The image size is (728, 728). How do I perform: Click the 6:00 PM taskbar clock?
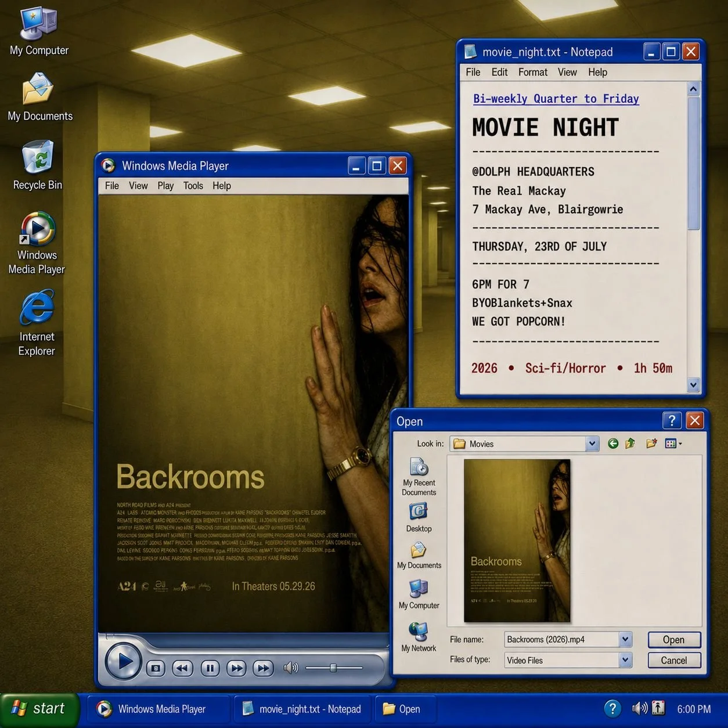coord(694,709)
